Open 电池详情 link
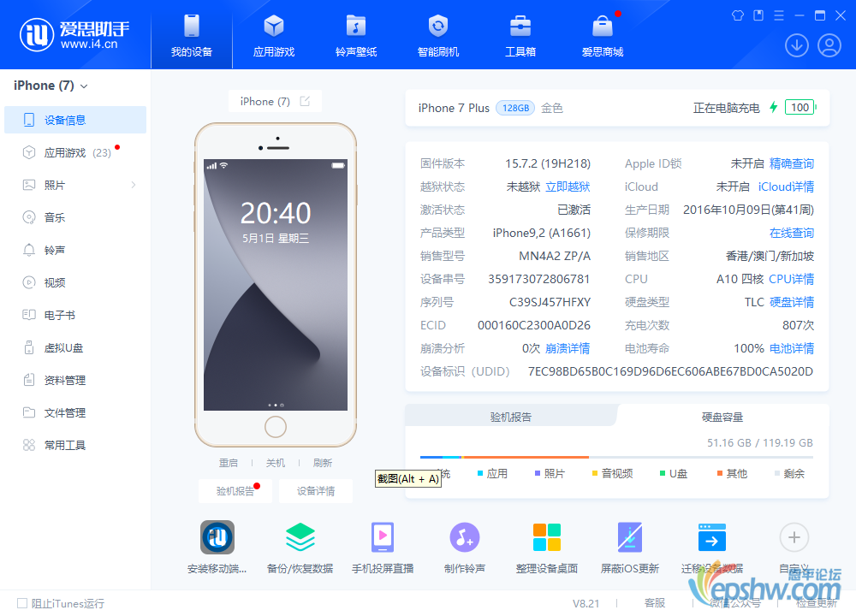Screen dimensions: 856x616 click(x=792, y=348)
